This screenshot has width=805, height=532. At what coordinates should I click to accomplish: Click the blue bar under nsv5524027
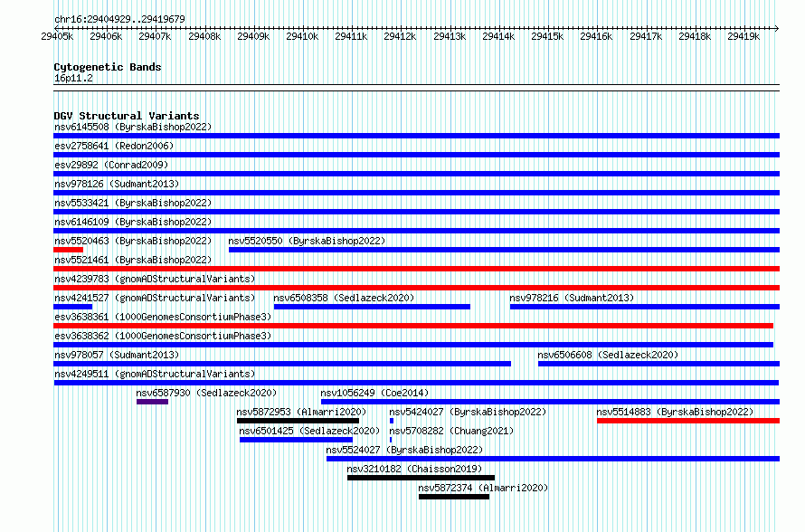(553, 459)
